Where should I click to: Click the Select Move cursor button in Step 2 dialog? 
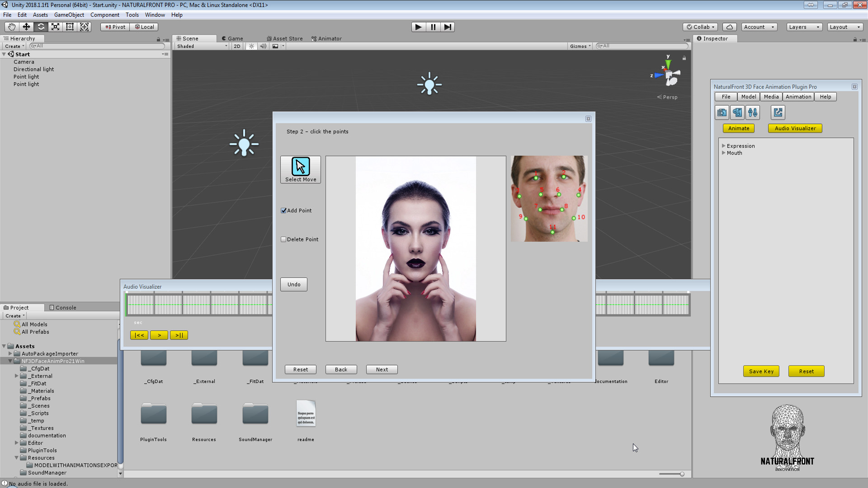[300, 169]
